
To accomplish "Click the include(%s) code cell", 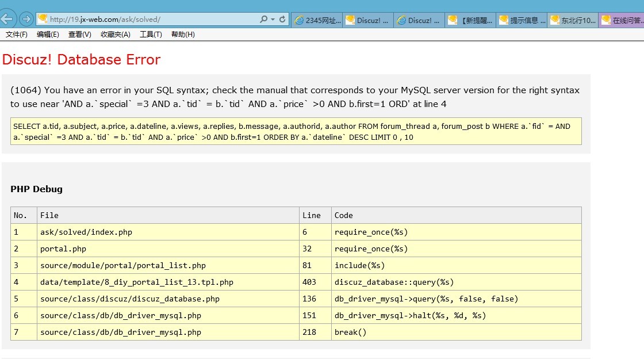I will [x=457, y=265].
